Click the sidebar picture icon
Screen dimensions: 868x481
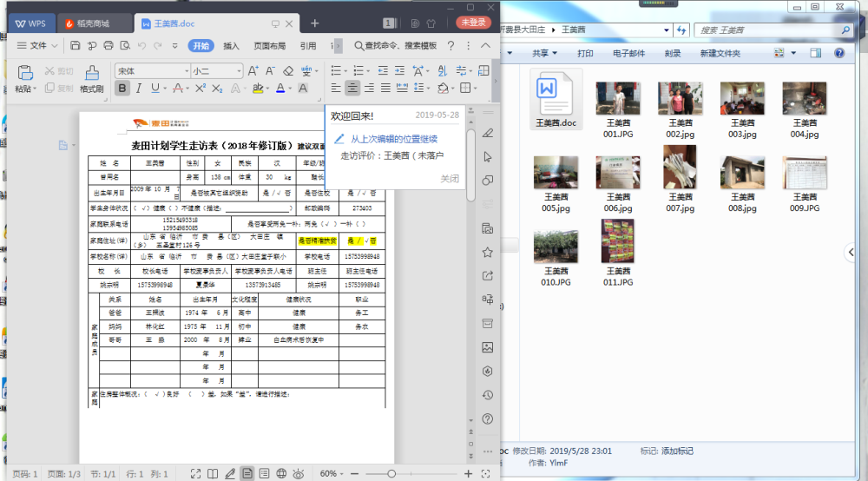pyautogui.click(x=488, y=347)
